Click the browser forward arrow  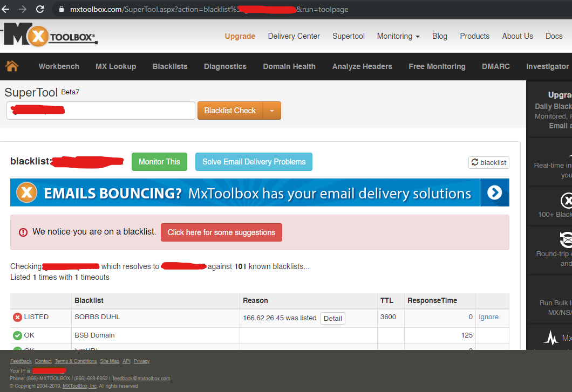pos(23,9)
